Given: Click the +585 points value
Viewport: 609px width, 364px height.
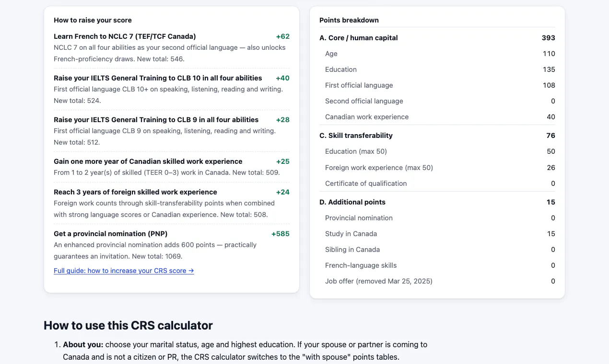Looking at the screenshot, I should pos(281,234).
